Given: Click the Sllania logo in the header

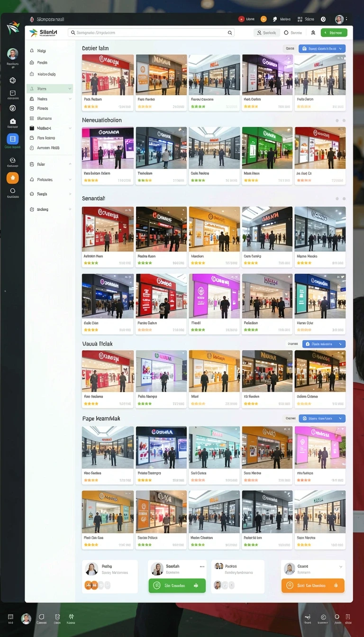Looking at the screenshot, I should tap(43, 33).
